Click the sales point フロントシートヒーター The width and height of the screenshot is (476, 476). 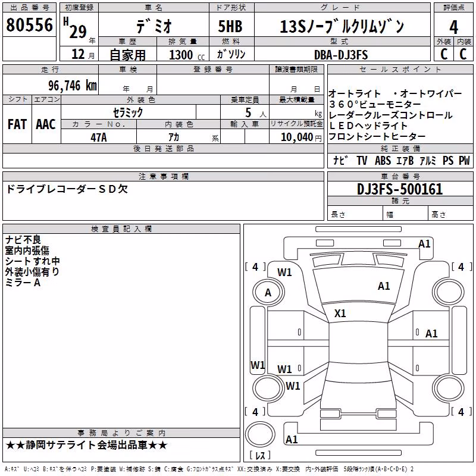click(377, 136)
